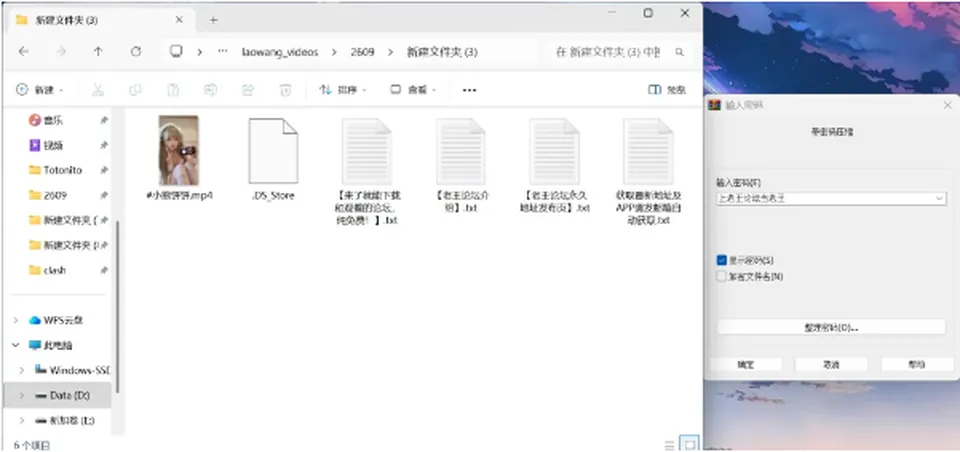
Task: Click 帮助 Help in password dialog
Action: pos(917,364)
